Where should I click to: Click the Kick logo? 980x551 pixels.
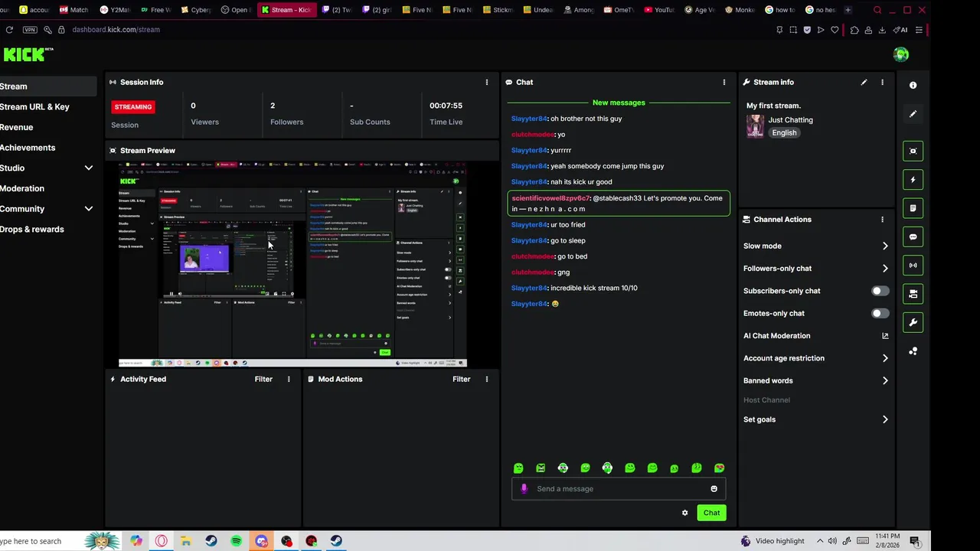pos(28,54)
